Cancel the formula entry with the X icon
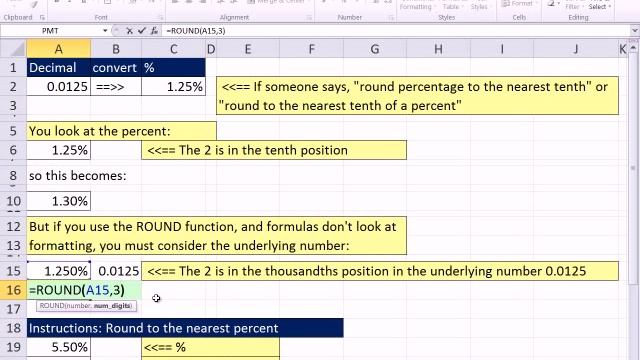Viewport: 640px width, 360px height. 129,31
